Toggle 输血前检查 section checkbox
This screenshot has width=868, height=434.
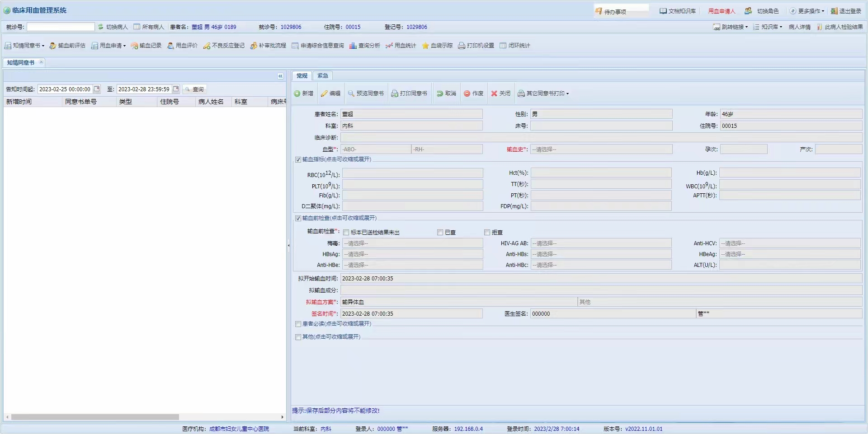[298, 218]
